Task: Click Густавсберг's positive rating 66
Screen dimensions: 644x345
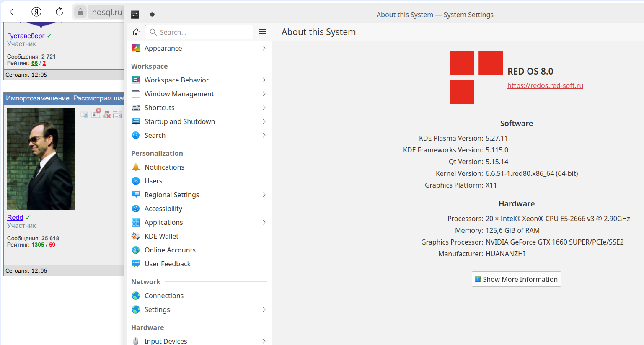Action: (34, 63)
